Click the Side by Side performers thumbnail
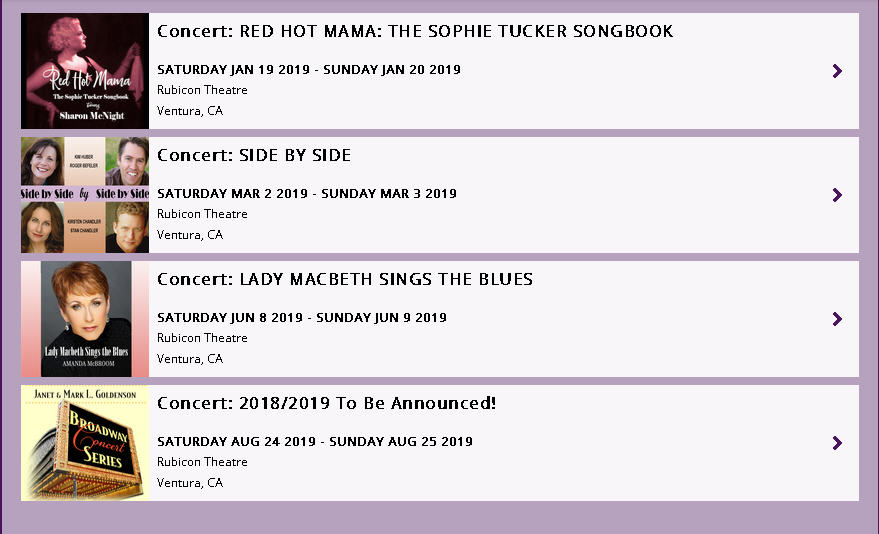This screenshot has width=879, height=534. (85, 195)
